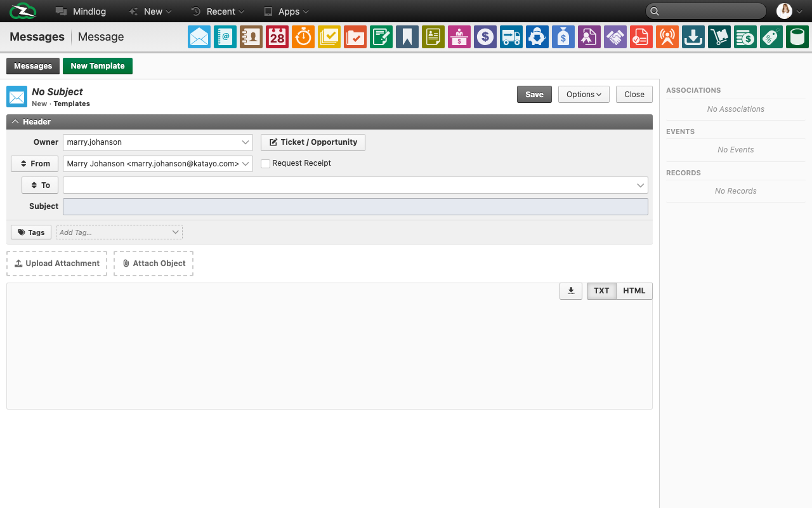
Task: Open the blue money bag icon
Action: [x=563, y=37]
